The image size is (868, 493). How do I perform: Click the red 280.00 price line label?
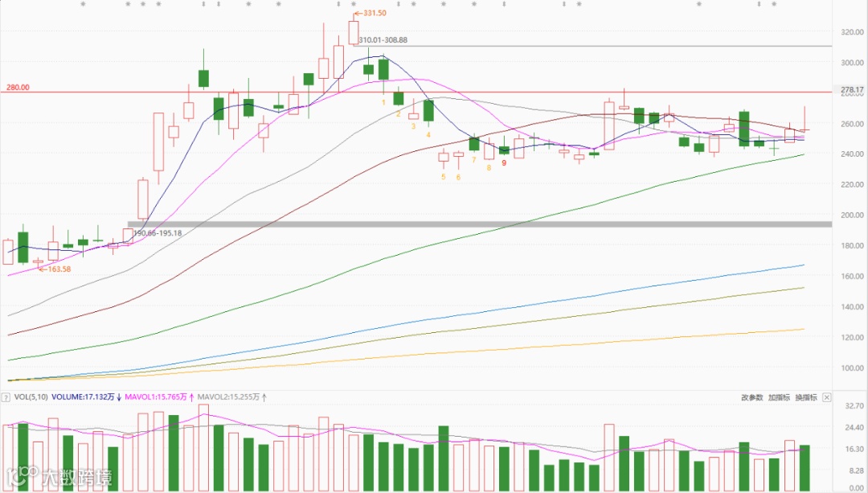coord(18,88)
